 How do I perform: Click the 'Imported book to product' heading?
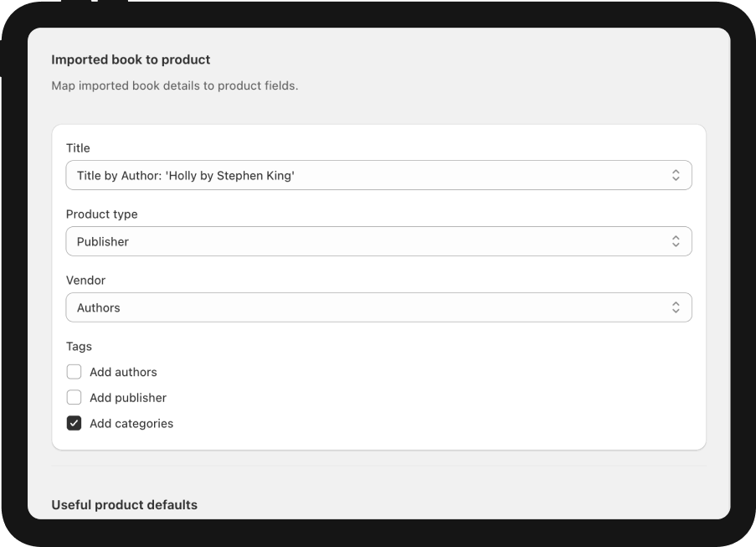click(x=131, y=59)
